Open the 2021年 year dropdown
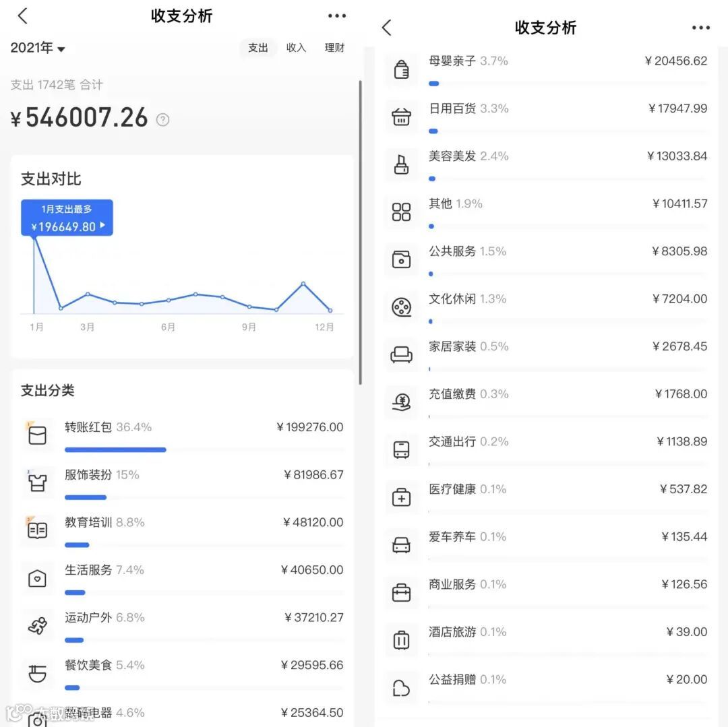The width and height of the screenshot is (728, 727). coord(38,48)
